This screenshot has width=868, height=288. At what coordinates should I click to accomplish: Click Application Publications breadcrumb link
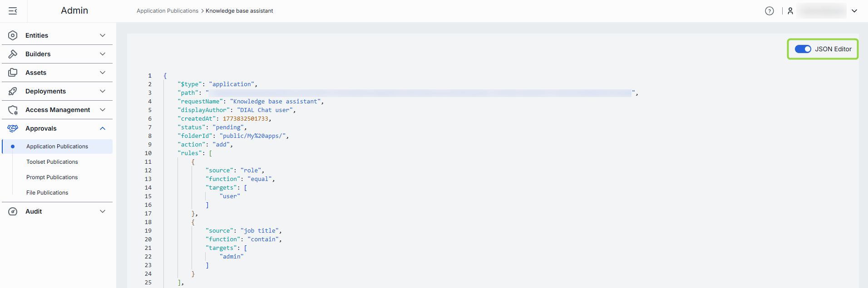168,11
